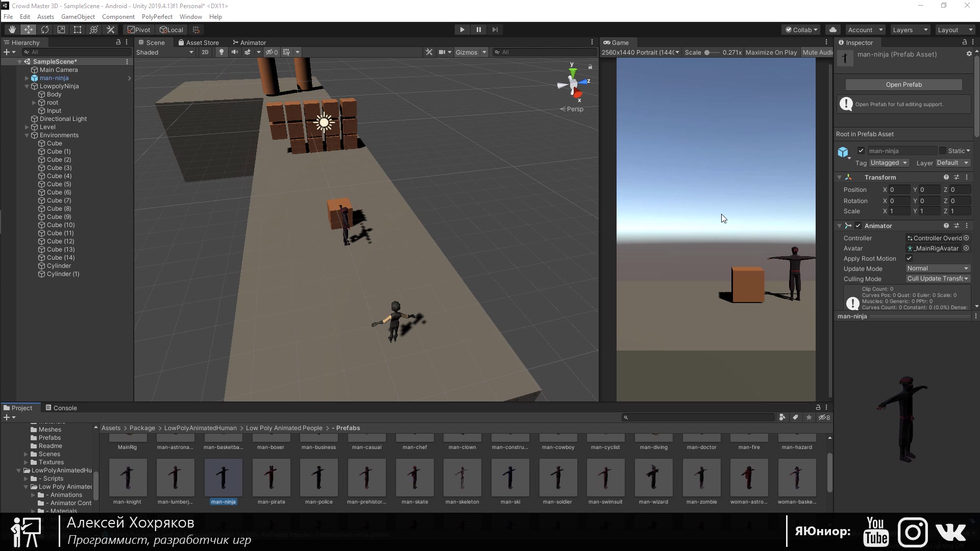Toggle scene audio speaker icon
Screen dimensions: 980x551
(x=235, y=52)
